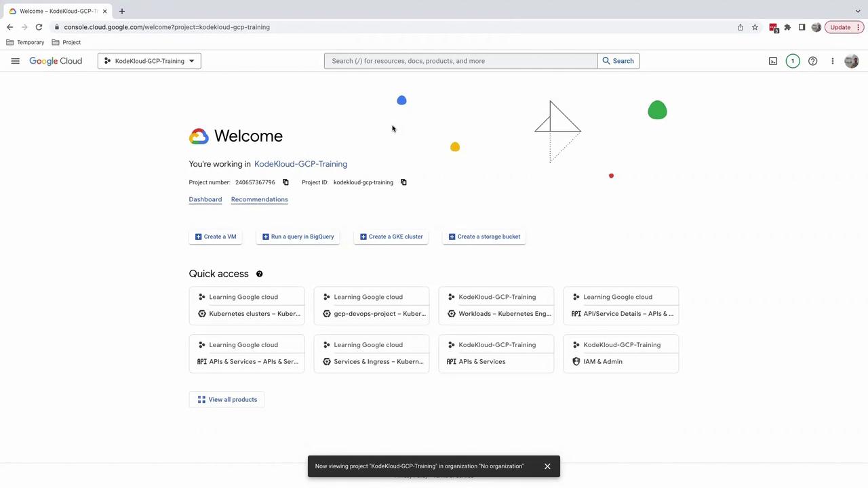Image resolution: width=868 pixels, height=488 pixels.
Task: Copy the project number to clipboard
Action: tap(285, 182)
